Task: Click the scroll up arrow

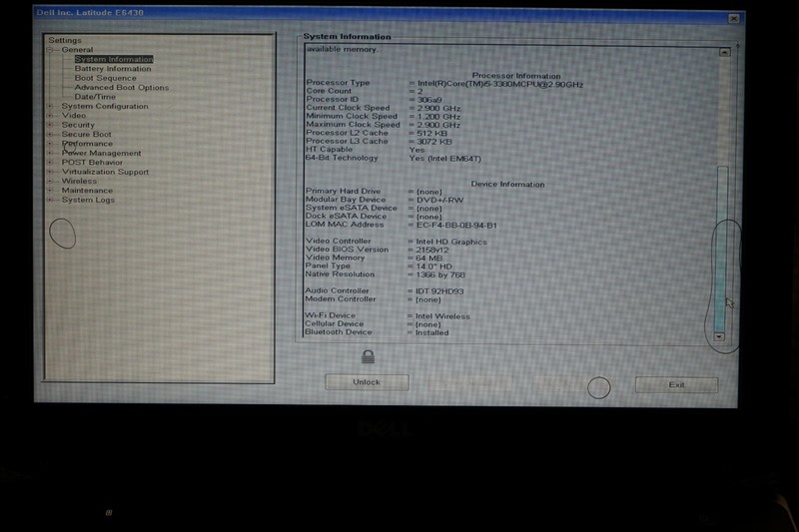Action: [x=725, y=53]
